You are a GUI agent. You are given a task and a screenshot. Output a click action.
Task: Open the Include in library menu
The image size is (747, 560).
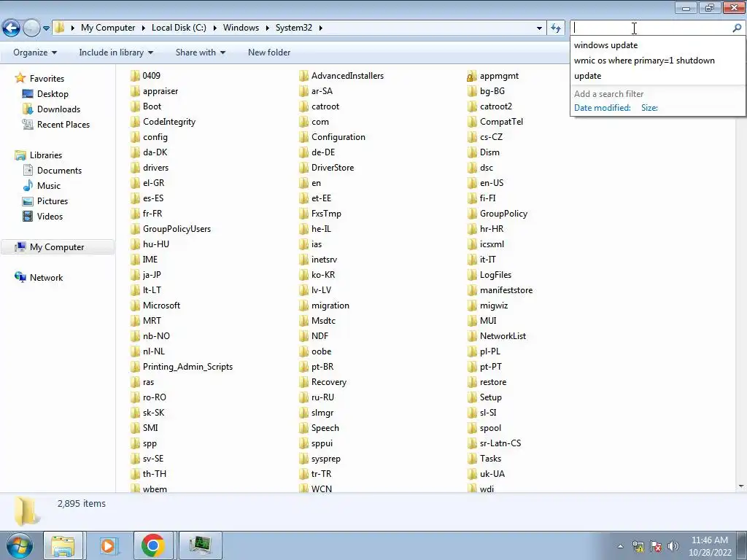coord(116,52)
